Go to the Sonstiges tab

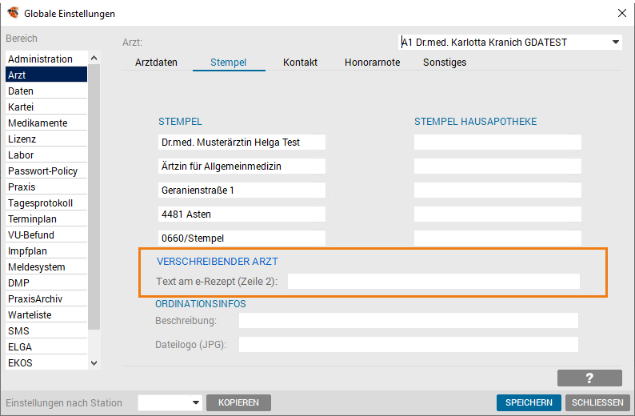point(443,62)
